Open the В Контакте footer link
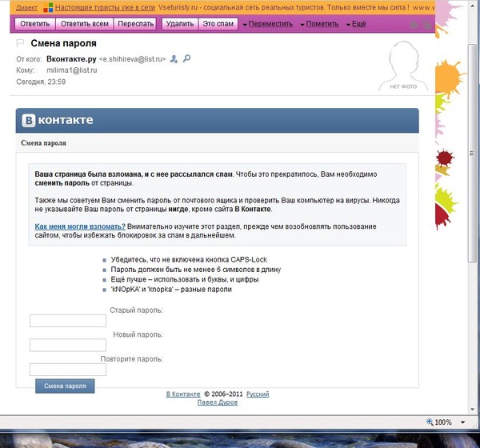 coord(183,394)
